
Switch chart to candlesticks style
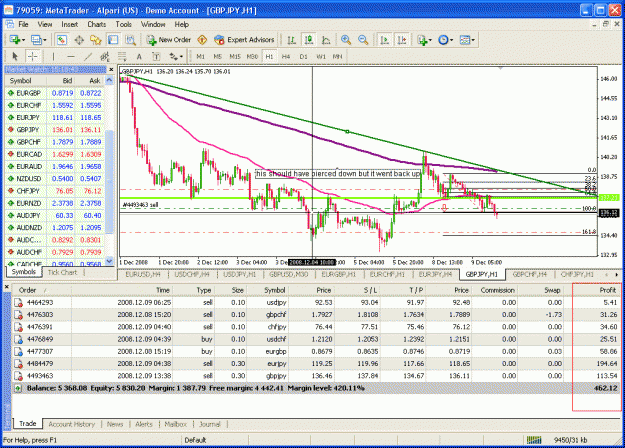point(309,40)
